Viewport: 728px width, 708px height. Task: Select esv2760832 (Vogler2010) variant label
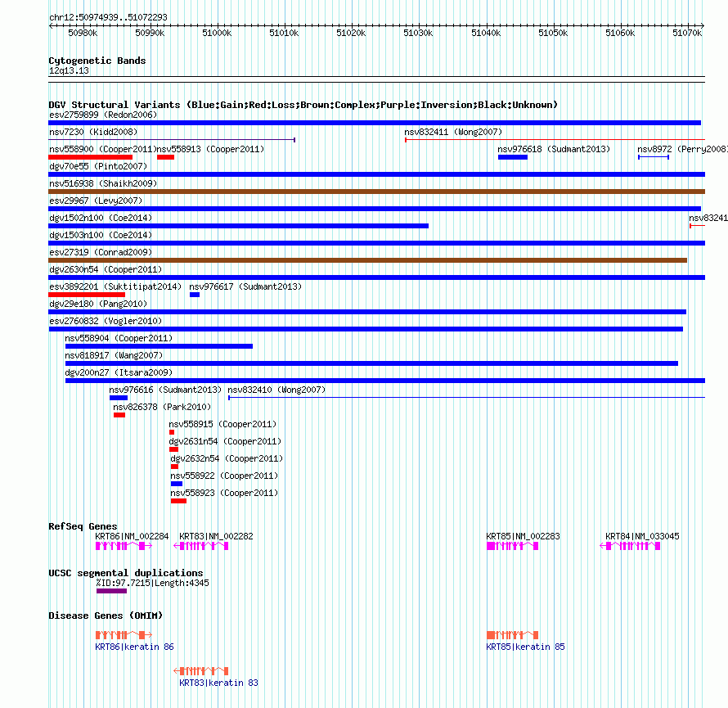pyautogui.click(x=106, y=321)
